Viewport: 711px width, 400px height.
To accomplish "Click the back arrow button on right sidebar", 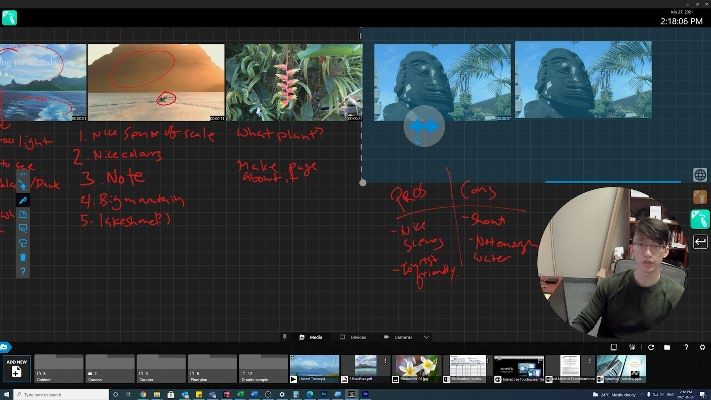I will pyautogui.click(x=700, y=241).
